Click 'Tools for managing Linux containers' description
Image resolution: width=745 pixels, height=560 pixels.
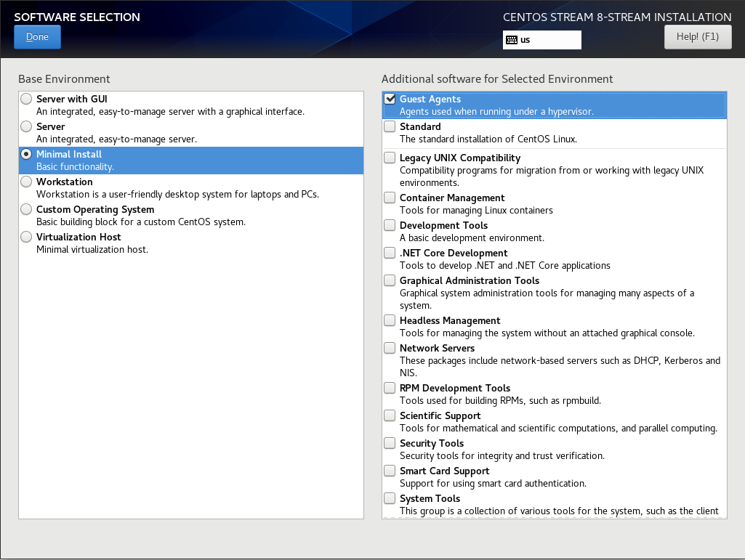pyautogui.click(x=476, y=211)
